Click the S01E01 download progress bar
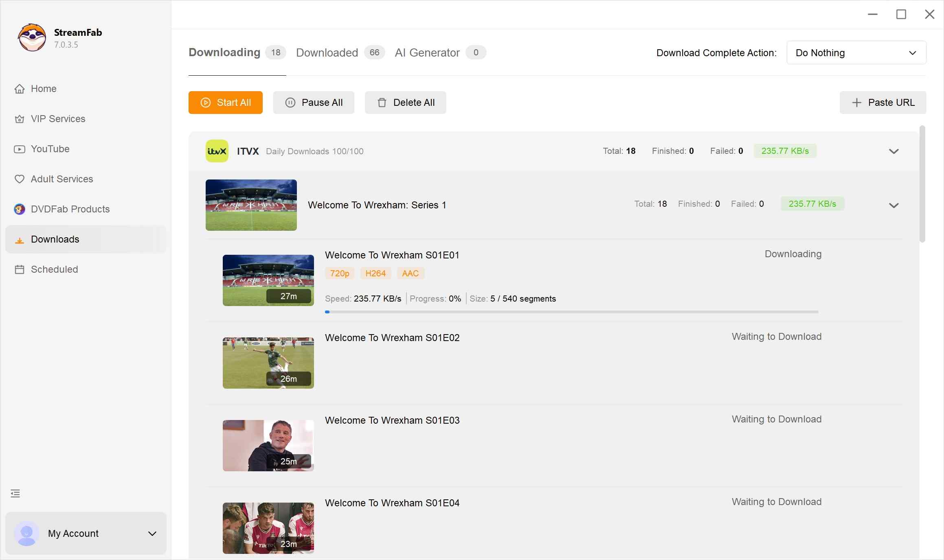Image resolution: width=944 pixels, height=560 pixels. pos(572,312)
